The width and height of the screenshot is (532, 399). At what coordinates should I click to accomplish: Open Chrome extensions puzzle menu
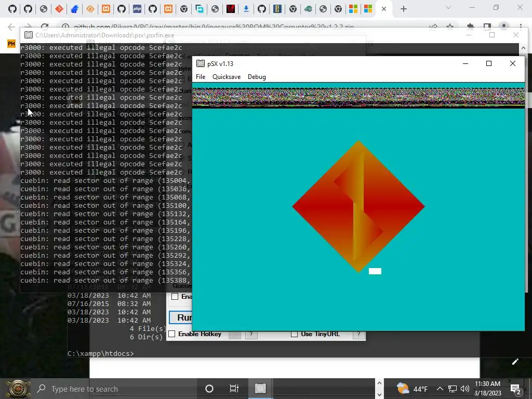(x=470, y=27)
